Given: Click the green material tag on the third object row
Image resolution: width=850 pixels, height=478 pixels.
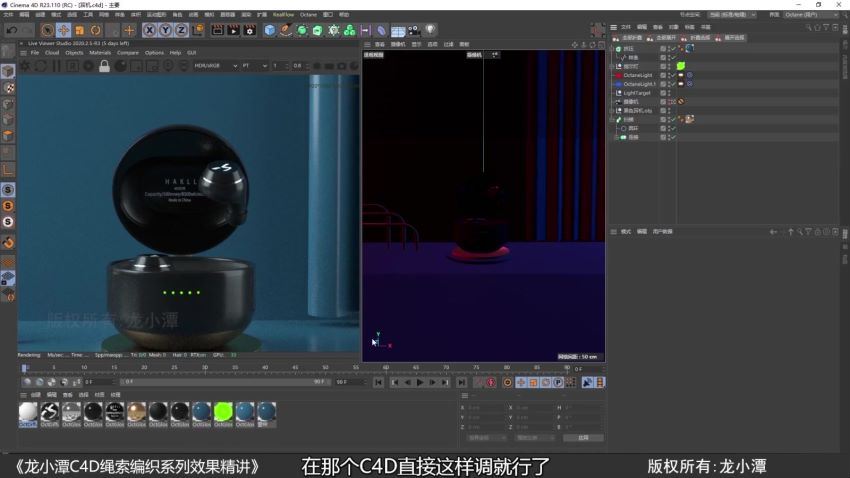Looking at the screenshot, I should pyautogui.click(x=681, y=66).
